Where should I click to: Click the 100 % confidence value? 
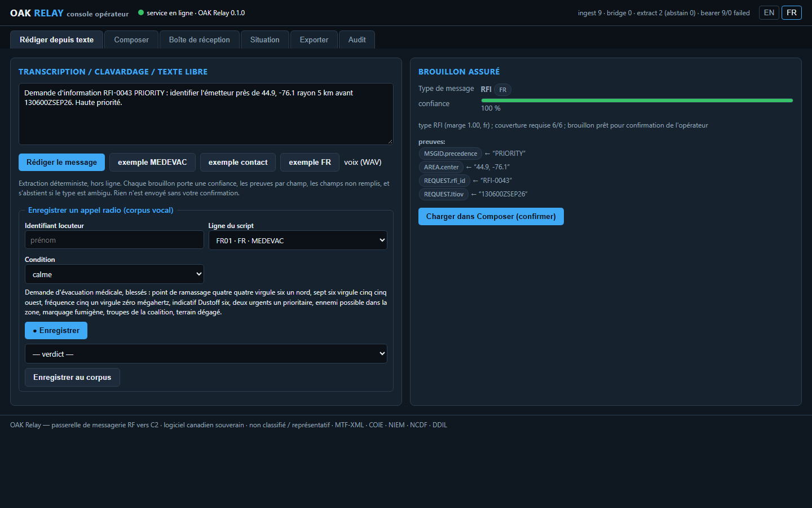[491, 108]
